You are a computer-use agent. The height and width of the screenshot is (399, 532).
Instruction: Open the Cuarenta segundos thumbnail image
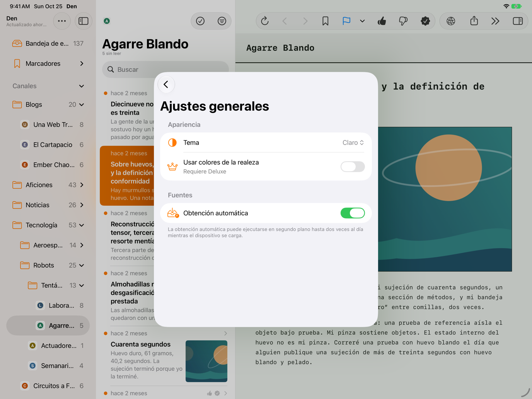coord(206,361)
